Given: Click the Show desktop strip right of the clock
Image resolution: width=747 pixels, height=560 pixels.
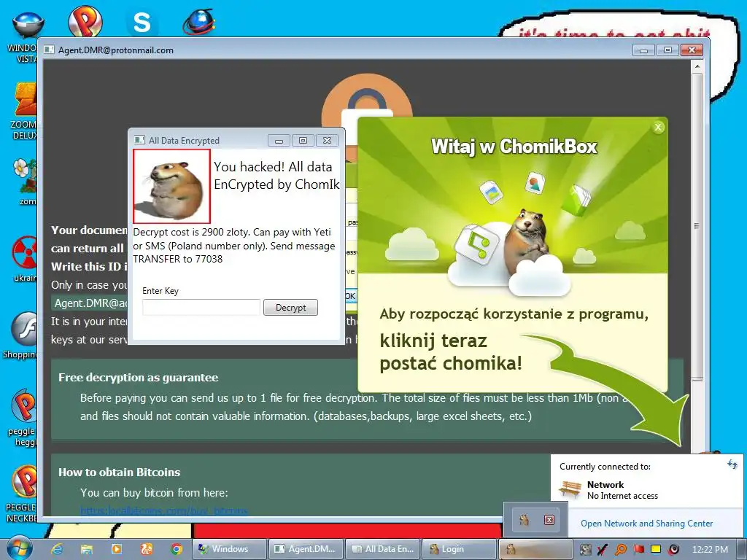Looking at the screenshot, I should (x=742, y=549).
